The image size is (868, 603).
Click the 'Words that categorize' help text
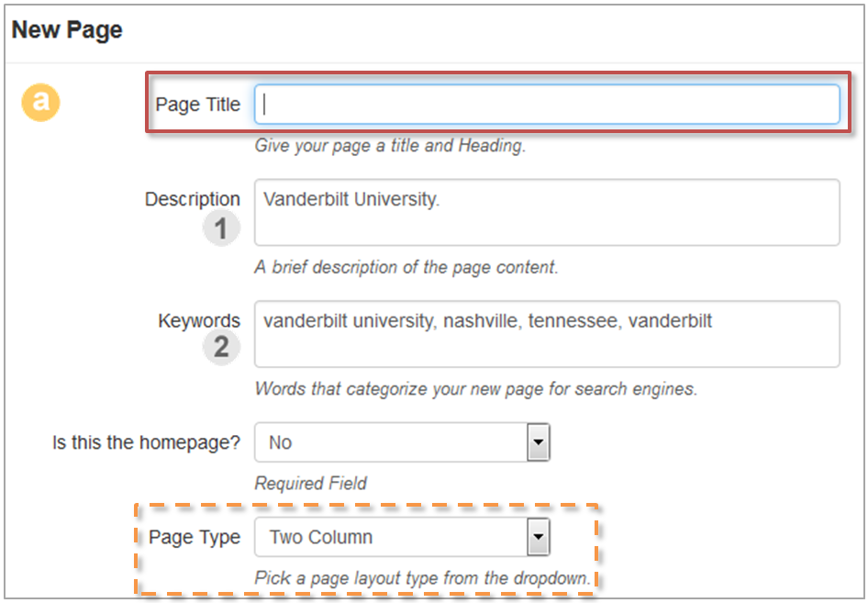pos(475,389)
